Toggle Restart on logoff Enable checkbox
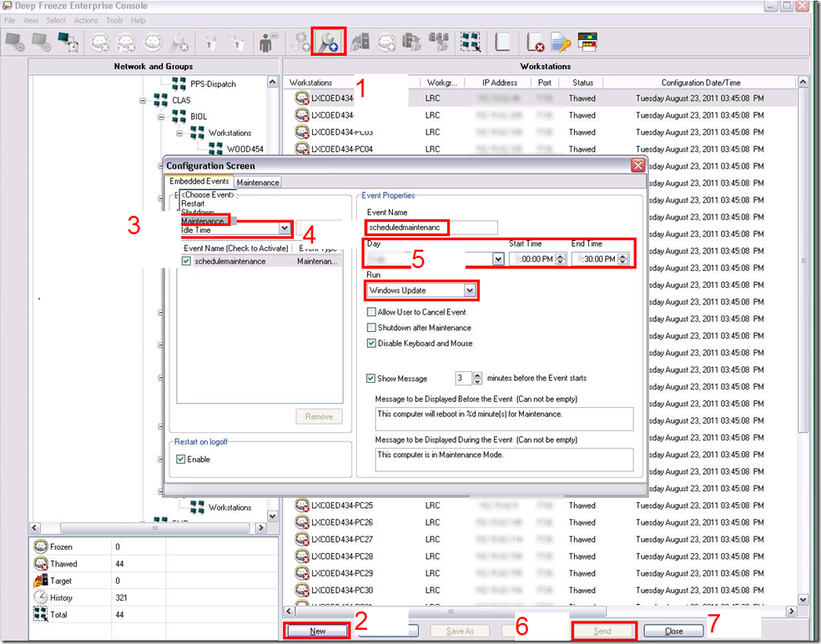Screen dimensions: 821x644 [181, 459]
